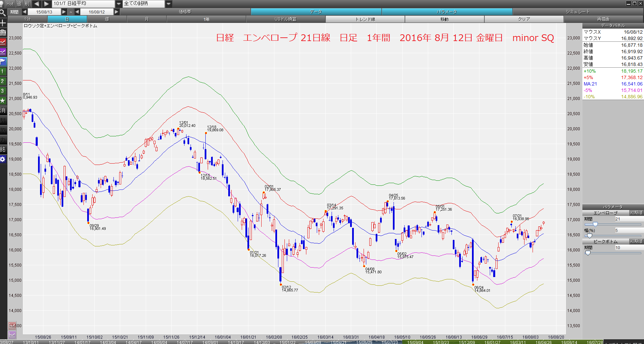Adjust the 幅(%) slider
This screenshot has height=344, width=644.
tap(589, 236)
